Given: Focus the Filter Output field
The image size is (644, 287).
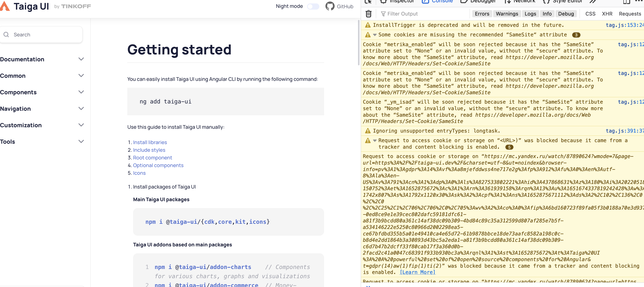Looking at the screenshot, I should pyautogui.click(x=425, y=14).
